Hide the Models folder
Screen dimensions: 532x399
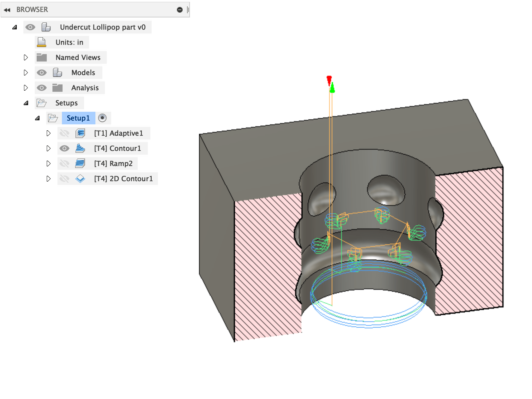pos(41,72)
